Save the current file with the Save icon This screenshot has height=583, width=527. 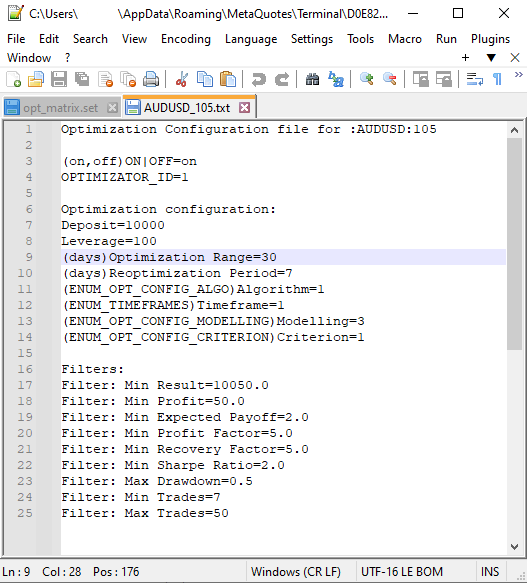59,79
